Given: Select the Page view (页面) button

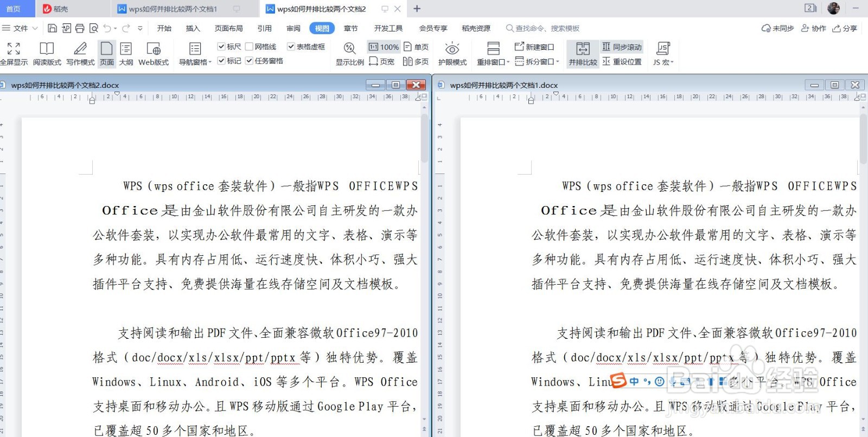Looking at the screenshot, I should pyautogui.click(x=107, y=54).
